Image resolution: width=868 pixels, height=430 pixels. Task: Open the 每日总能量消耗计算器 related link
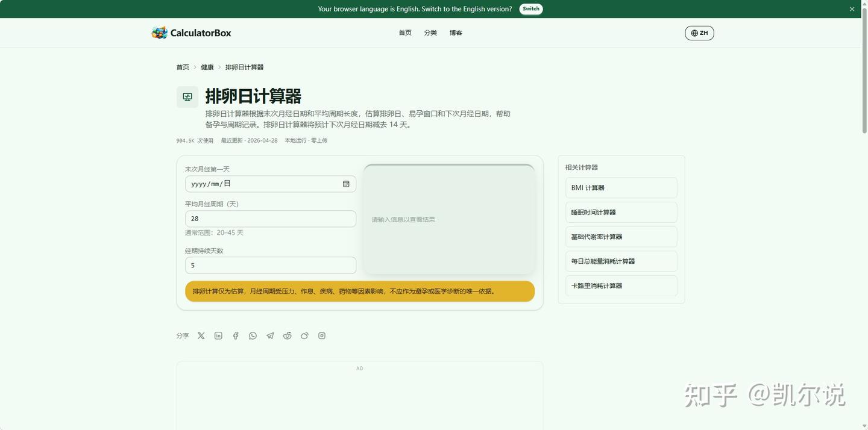tap(621, 261)
